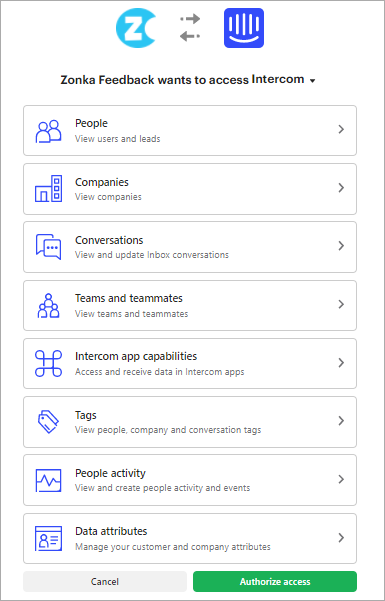Expand the Conversations permission chevron

pyautogui.click(x=341, y=246)
